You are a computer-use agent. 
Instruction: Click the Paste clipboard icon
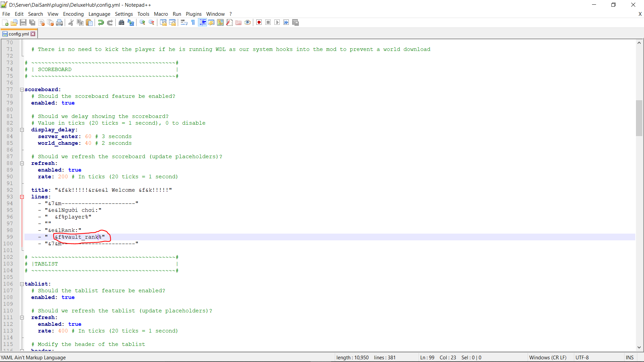[89, 22]
